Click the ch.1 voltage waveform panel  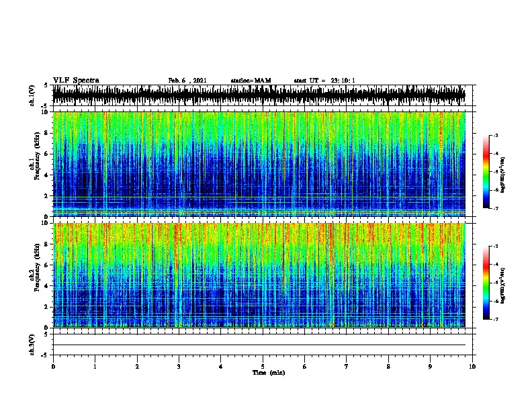263,95
